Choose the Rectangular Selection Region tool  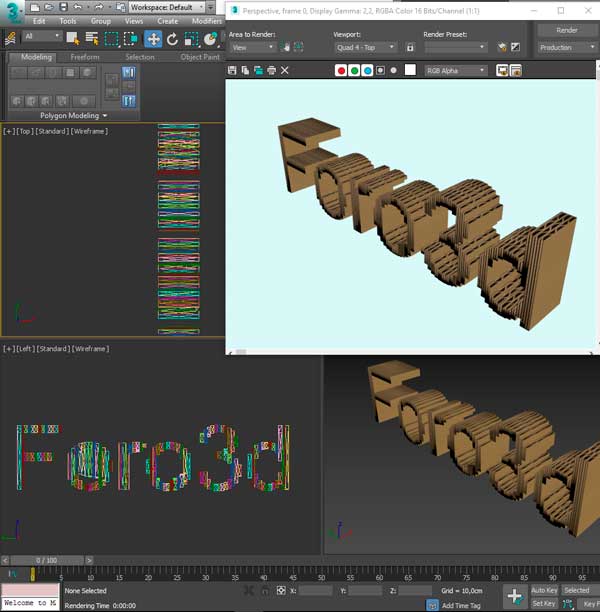[111, 39]
